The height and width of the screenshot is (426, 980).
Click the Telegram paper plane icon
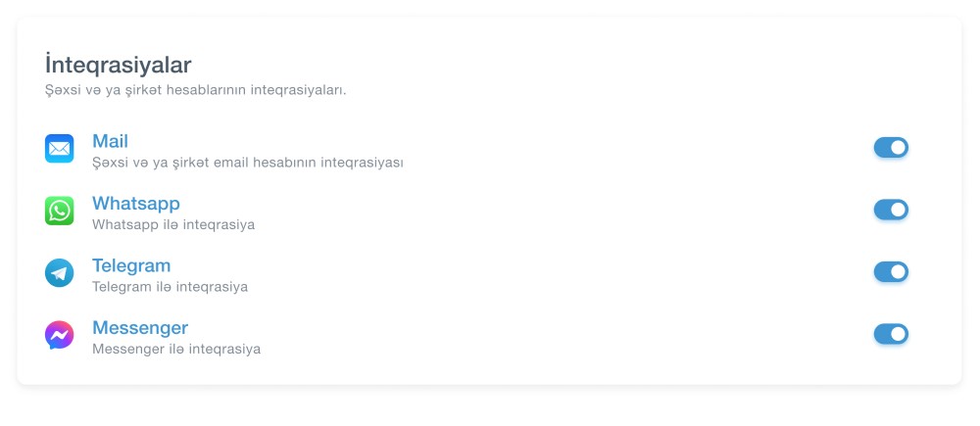pos(60,273)
